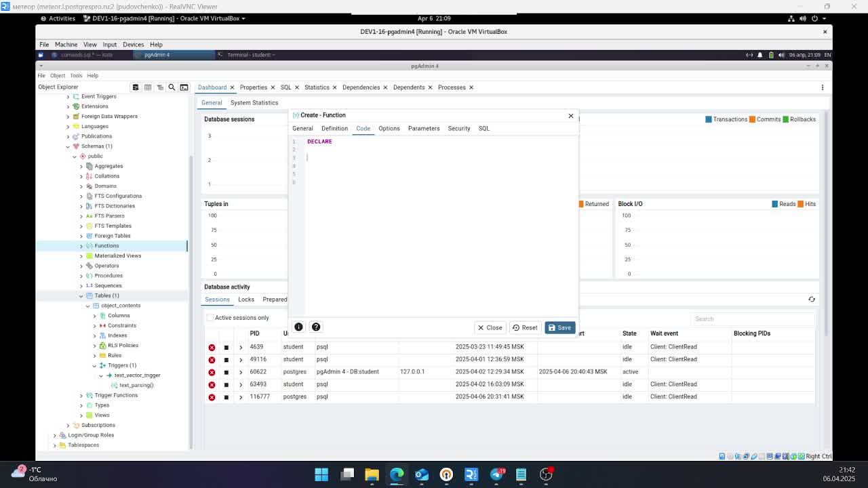Open VirtualBox Devices menu
The width and height of the screenshot is (868, 488).
[133, 45]
